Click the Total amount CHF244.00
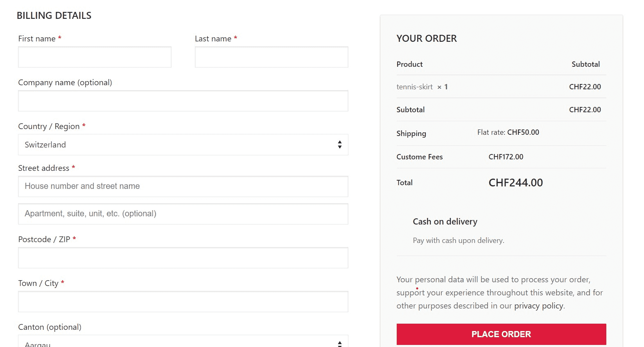 click(515, 183)
